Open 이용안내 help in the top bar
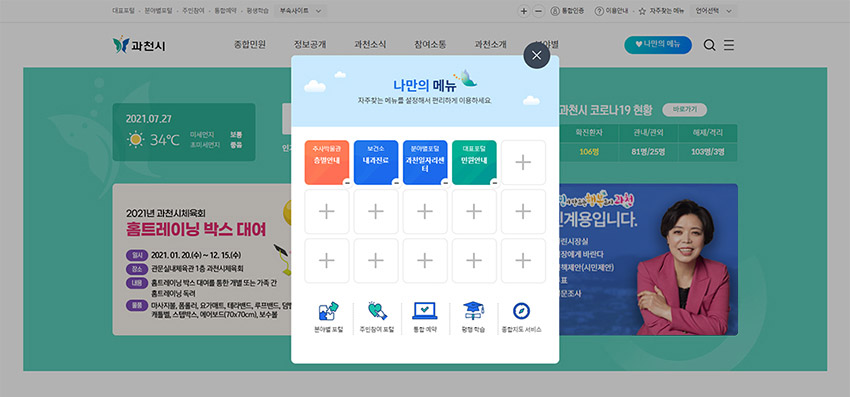The image size is (850, 397). coord(611,11)
